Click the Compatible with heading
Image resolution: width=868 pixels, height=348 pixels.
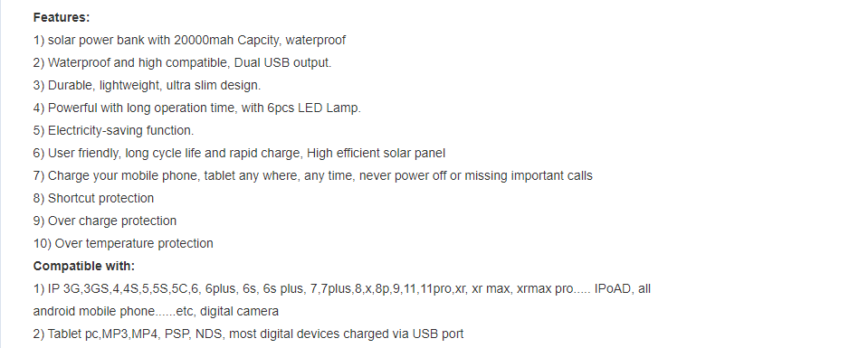tap(84, 266)
